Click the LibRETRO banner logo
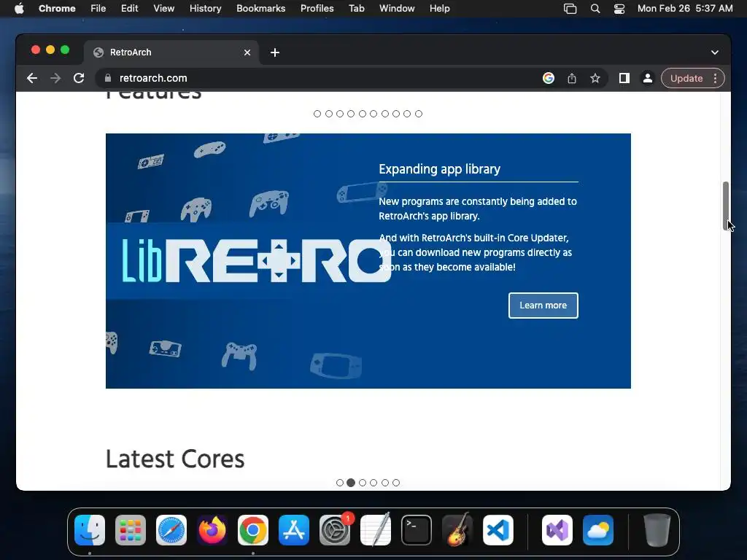The width and height of the screenshot is (747, 560). pyautogui.click(x=256, y=260)
